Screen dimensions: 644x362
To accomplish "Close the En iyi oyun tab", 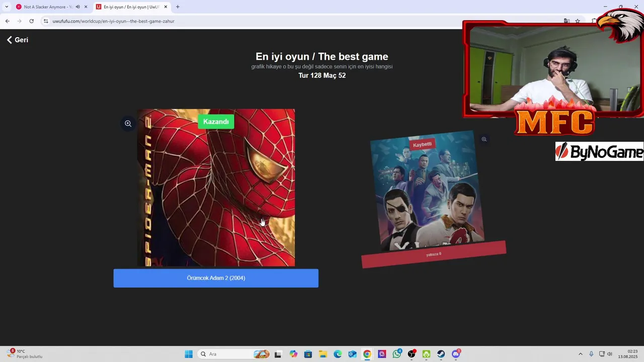I will click(166, 7).
